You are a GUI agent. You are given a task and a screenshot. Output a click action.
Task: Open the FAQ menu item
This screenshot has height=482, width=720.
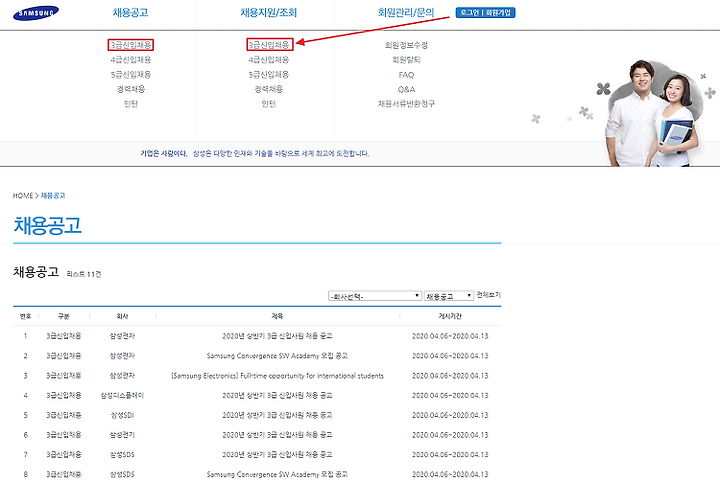[x=406, y=75]
